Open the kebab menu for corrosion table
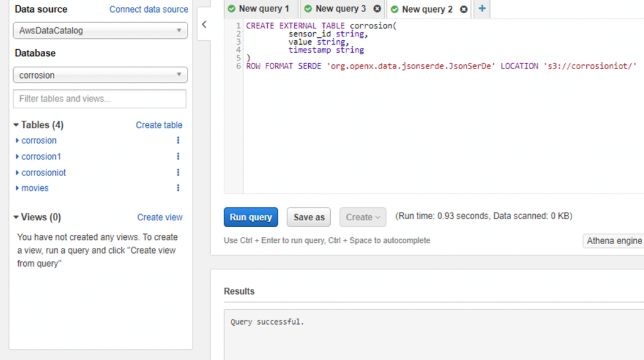644x360 pixels. coord(178,140)
